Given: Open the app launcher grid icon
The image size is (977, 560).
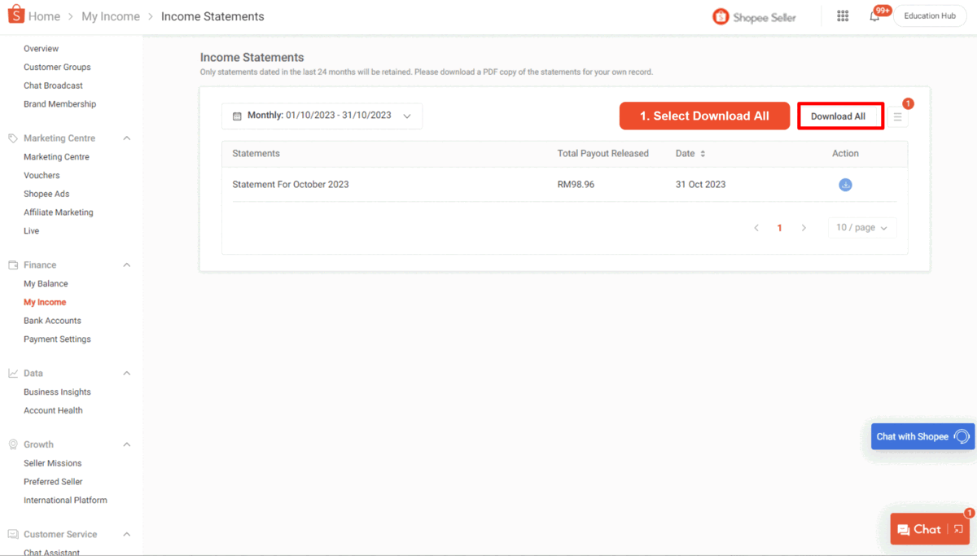Looking at the screenshot, I should click(x=843, y=15).
